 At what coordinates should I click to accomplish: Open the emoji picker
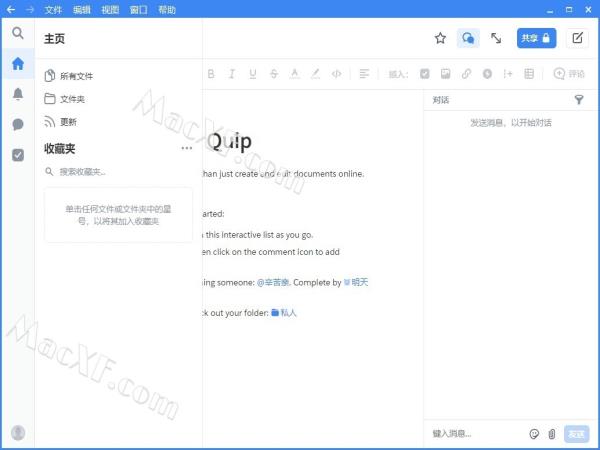(534, 434)
